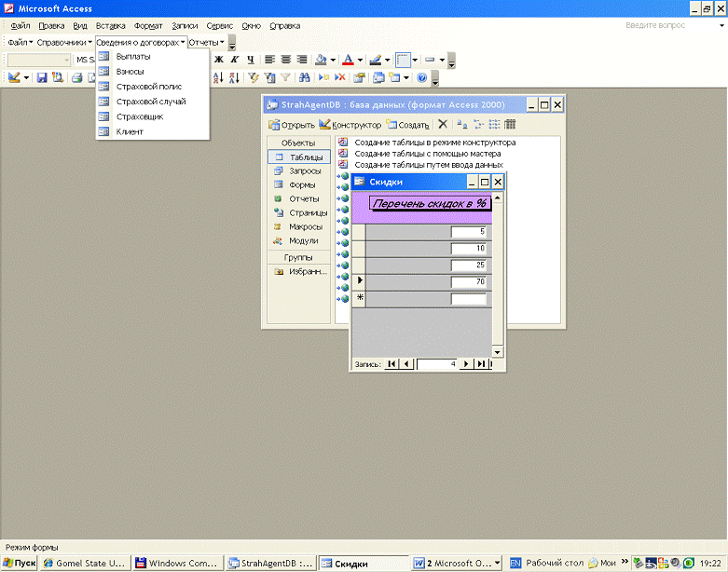728x572 pixels.
Task: Select Queries (Запросы) in Objects panel
Action: (305, 171)
